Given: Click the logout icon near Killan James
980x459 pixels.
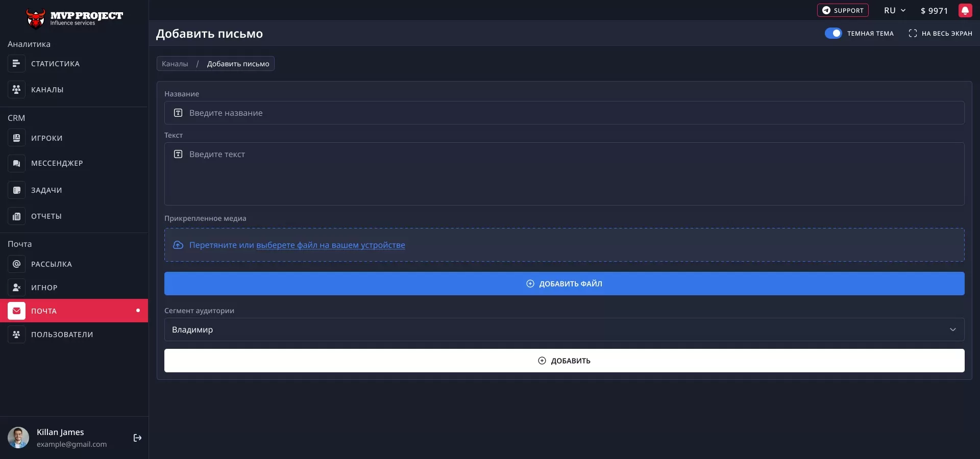Looking at the screenshot, I should [137, 438].
